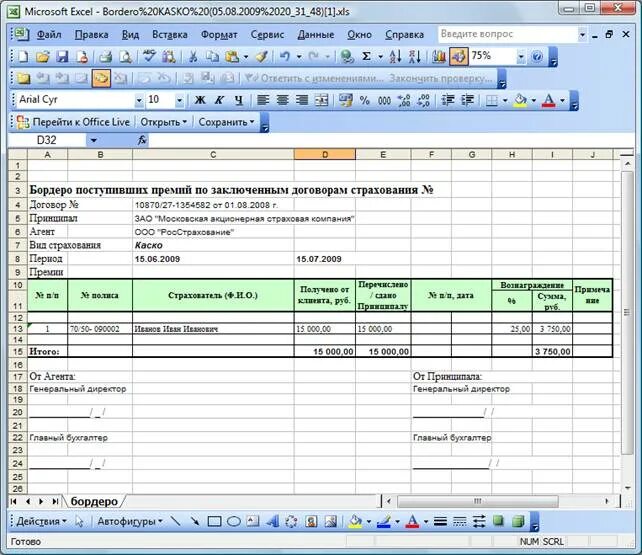Image resolution: width=642 pixels, height=555 pixels.
Task: Expand the Name Box dropdown arrow beside D32
Action: coord(93,140)
